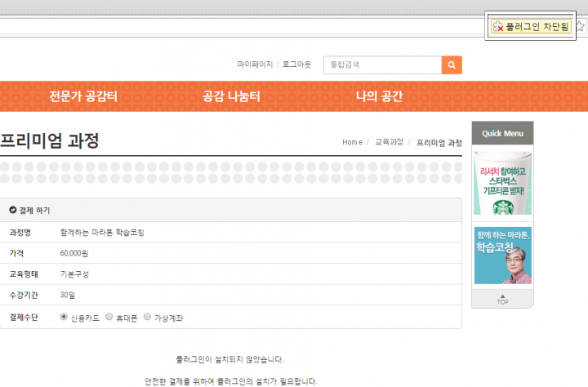
Task: Click the 과정명 row label
Action: 20,233
